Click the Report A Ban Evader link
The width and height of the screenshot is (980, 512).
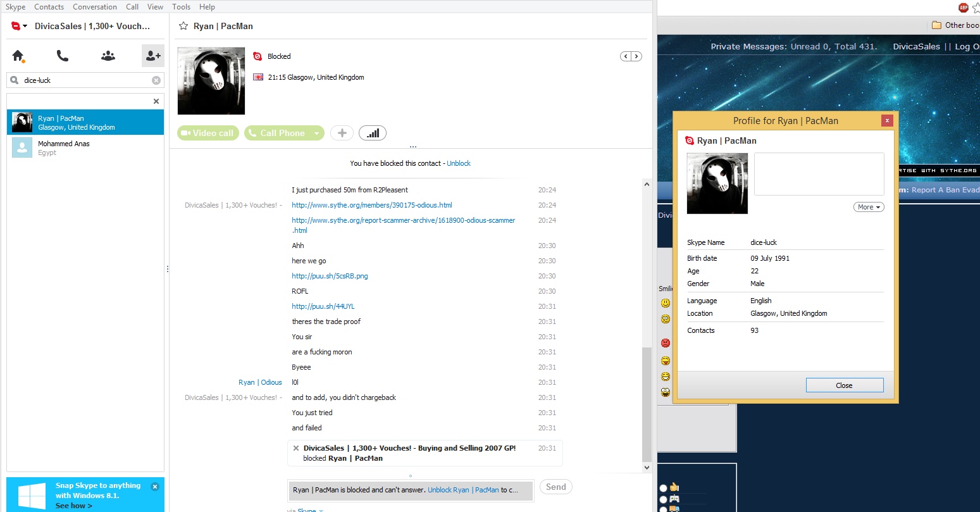(945, 190)
